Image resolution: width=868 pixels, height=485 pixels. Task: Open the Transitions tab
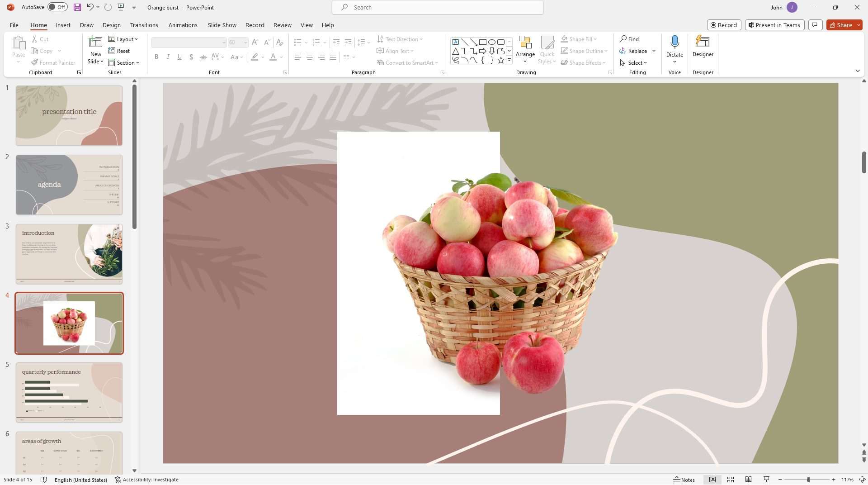point(144,25)
